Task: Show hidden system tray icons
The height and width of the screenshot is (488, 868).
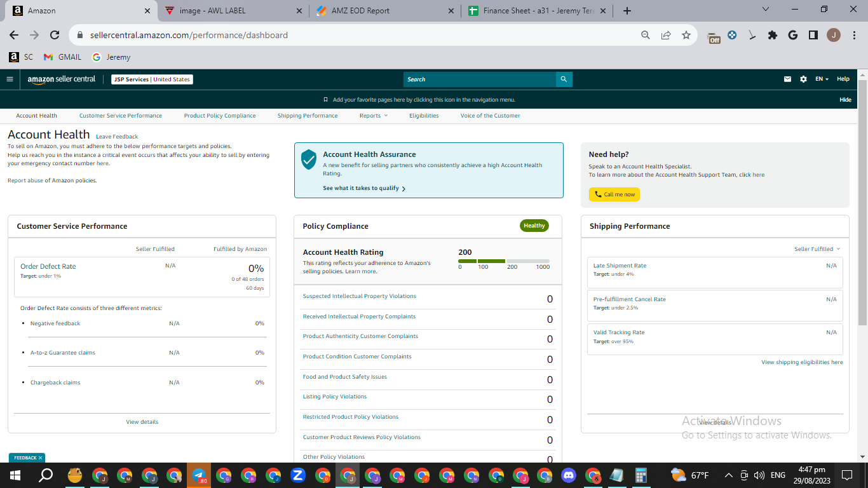Action: click(x=729, y=475)
